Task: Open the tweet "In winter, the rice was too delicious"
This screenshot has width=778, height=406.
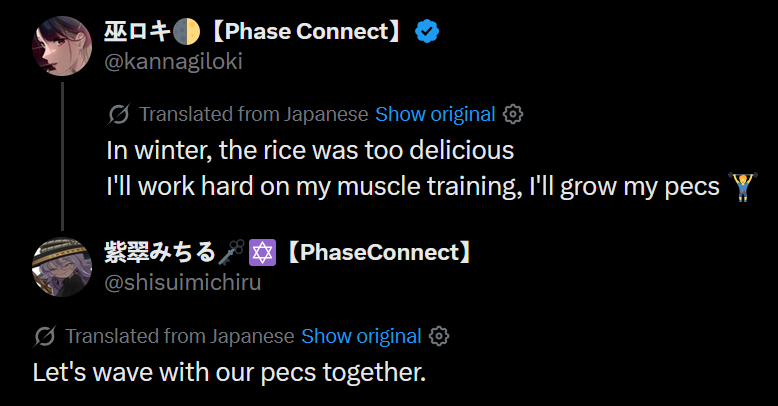Action: 310,151
